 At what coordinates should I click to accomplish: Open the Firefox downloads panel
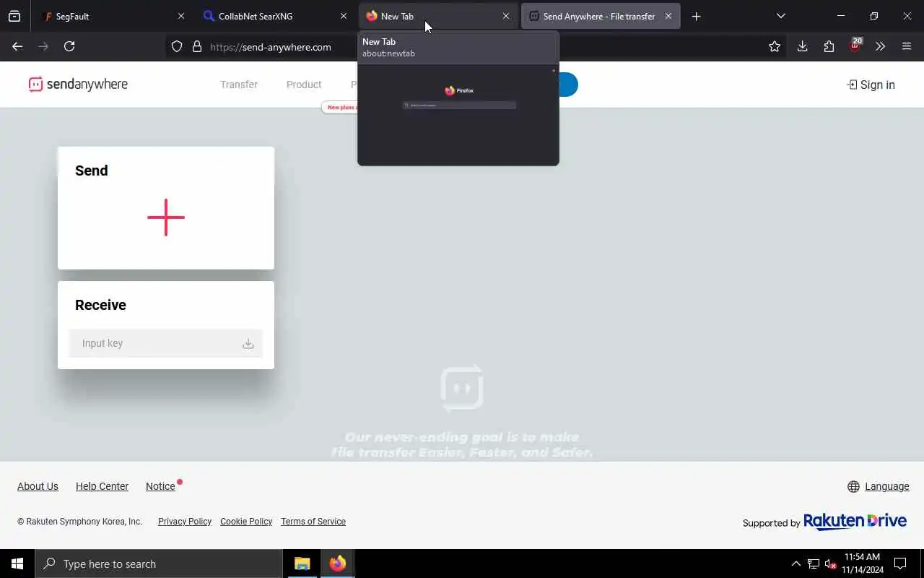point(802,46)
